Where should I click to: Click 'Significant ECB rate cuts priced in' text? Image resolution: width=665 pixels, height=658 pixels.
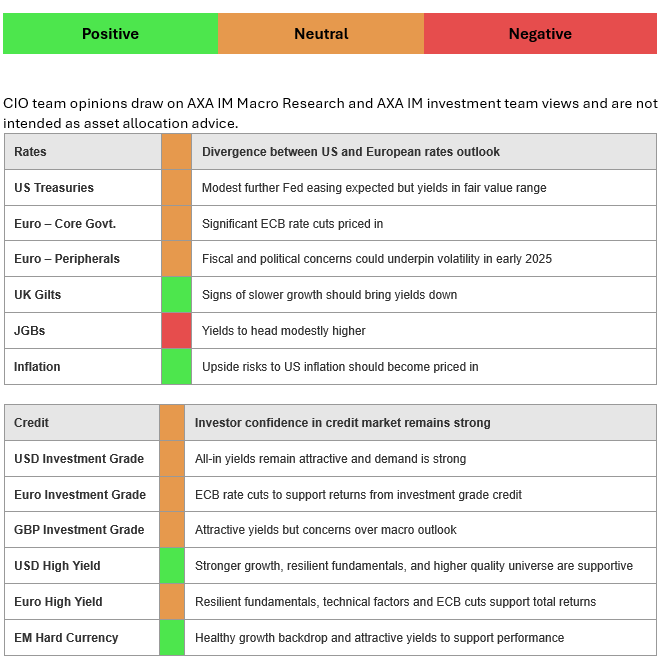click(x=292, y=224)
